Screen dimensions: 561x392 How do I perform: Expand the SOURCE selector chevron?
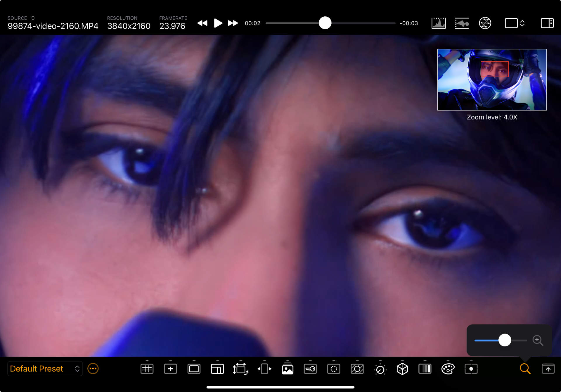[33, 18]
